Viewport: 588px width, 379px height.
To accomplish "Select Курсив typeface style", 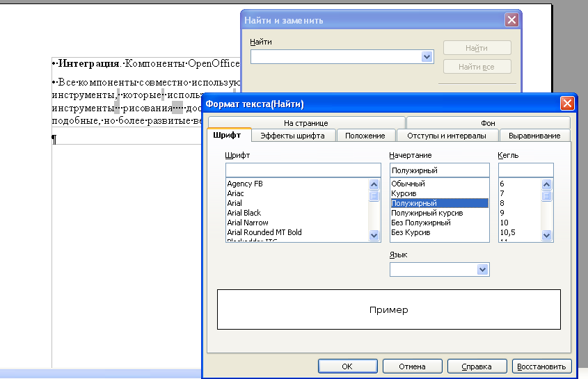I will (440, 193).
